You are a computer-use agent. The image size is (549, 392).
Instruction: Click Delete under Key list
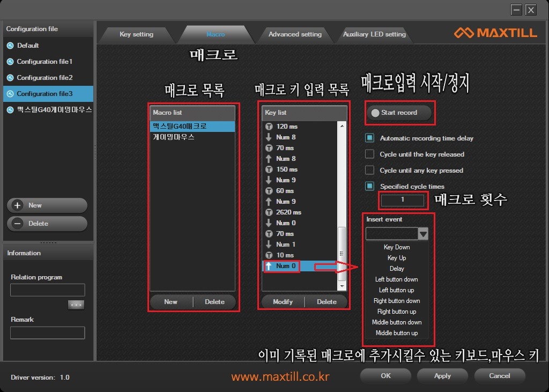(x=327, y=302)
